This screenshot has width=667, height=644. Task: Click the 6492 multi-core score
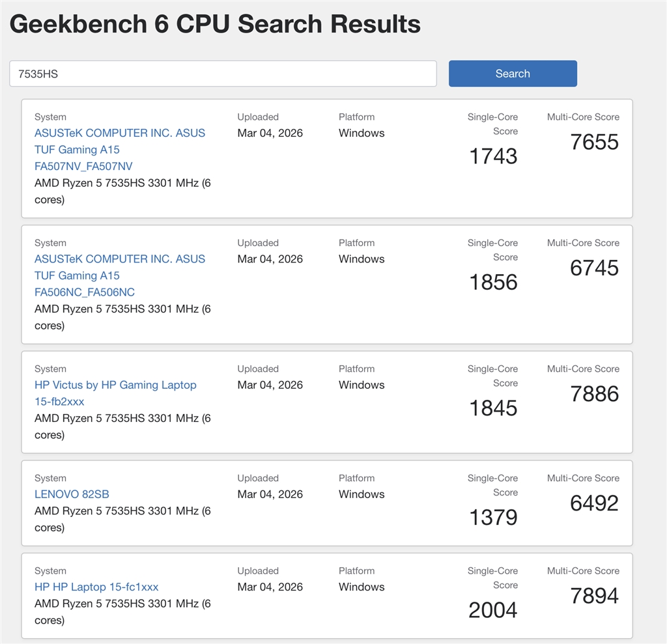(x=594, y=503)
